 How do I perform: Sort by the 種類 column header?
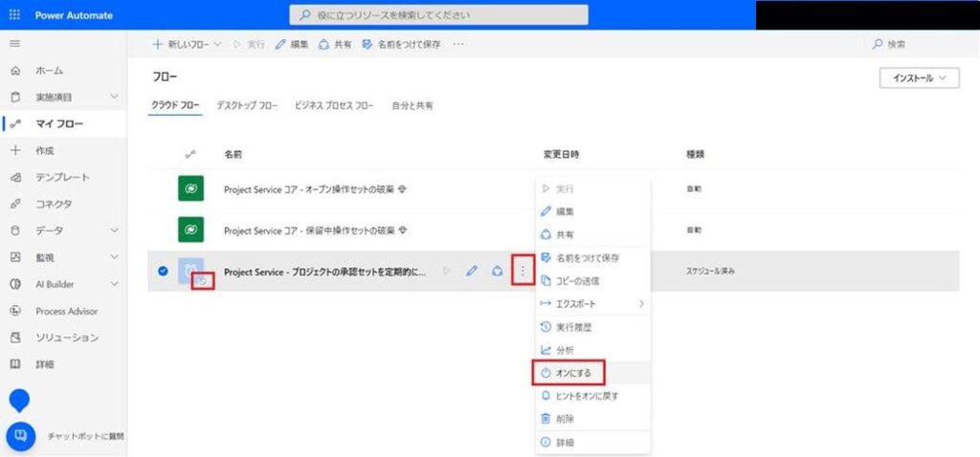695,154
